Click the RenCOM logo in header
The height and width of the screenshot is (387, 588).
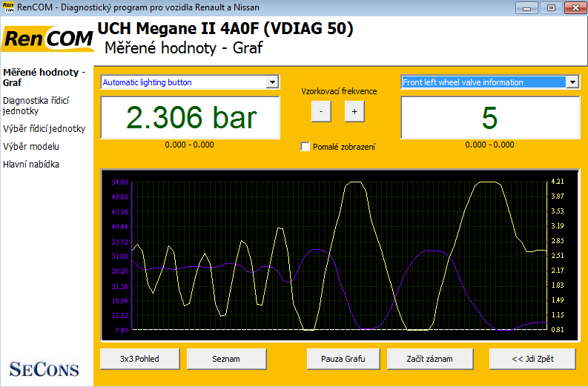tap(47, 40)
